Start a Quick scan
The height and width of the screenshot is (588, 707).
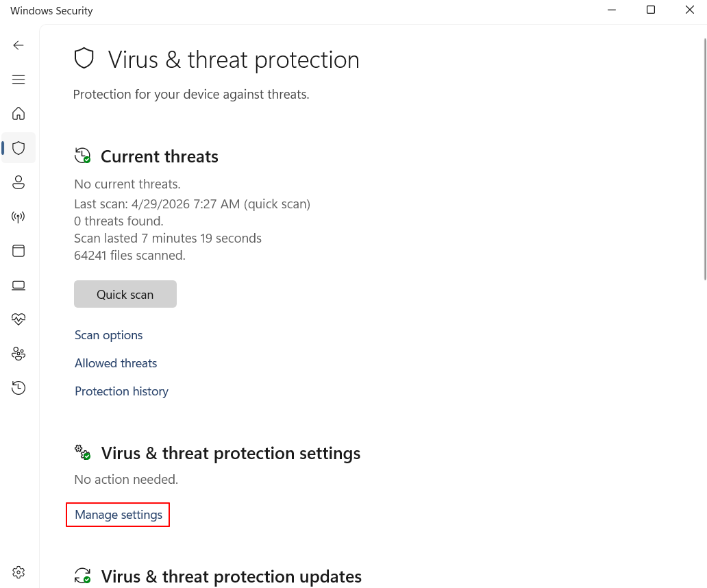point(125,294)
